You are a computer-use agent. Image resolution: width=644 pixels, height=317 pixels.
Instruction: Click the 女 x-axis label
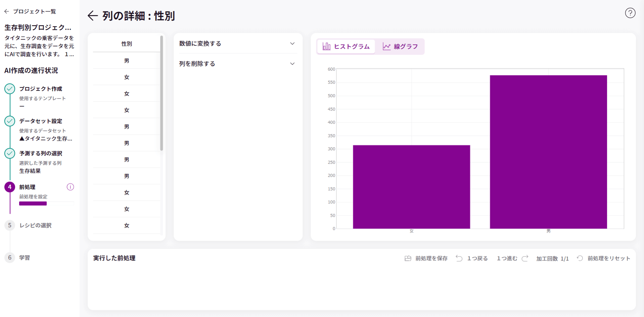(411, 231)
